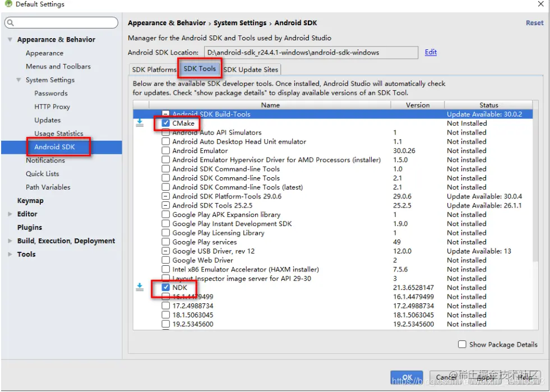Open Keymap settings
This screenshot has width=550, height=392.
coord(30,201)
